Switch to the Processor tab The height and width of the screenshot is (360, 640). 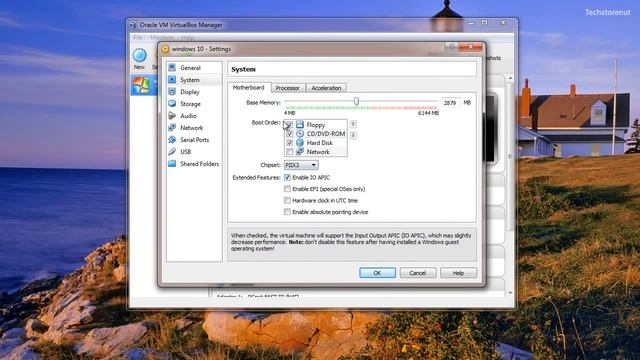[x=287, y=88]
